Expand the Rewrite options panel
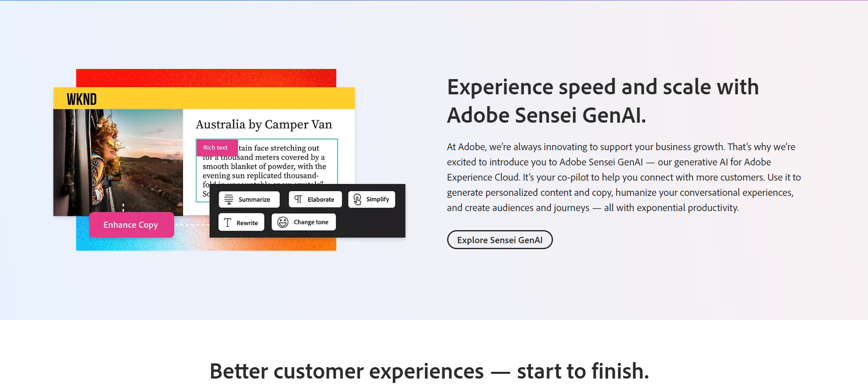This screenshot has height=390, width=868. tap(241, 222)
